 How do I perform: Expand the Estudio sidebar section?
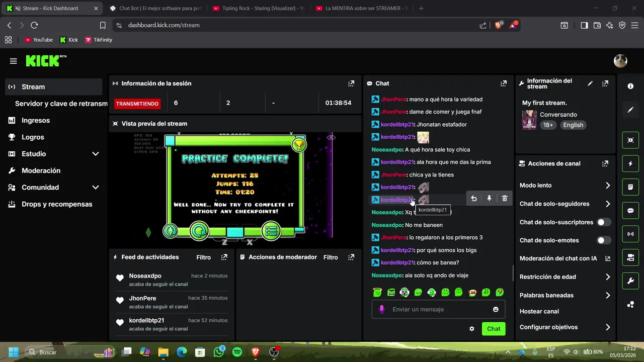96,154
